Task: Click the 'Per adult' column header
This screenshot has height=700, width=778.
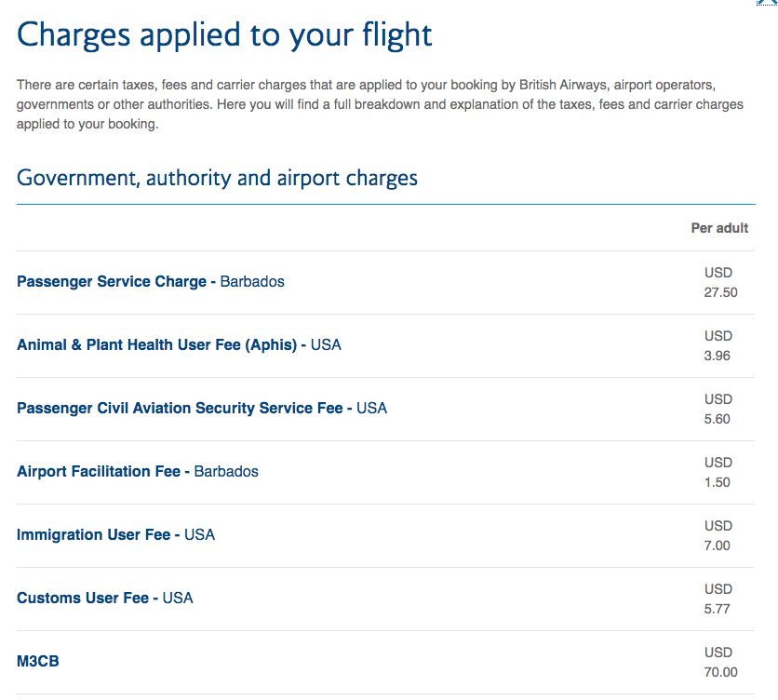Action: point(719,228)
